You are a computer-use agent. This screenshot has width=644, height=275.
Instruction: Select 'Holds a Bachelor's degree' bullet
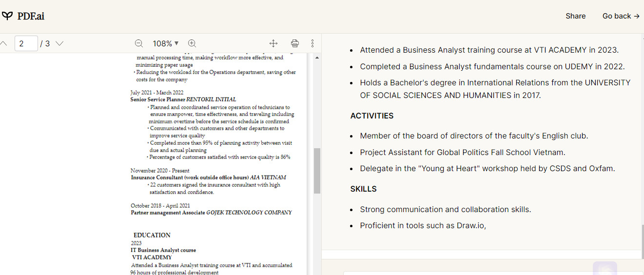pyautogui.click(x=495, y=89)
